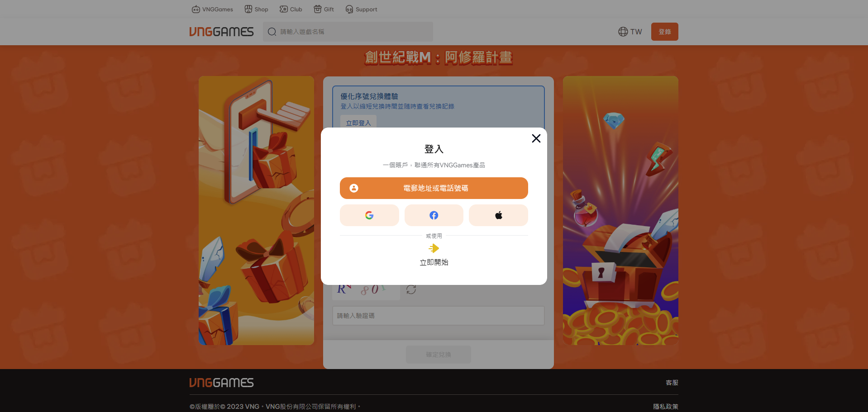Click the search magnifier icon

point(272,32)
